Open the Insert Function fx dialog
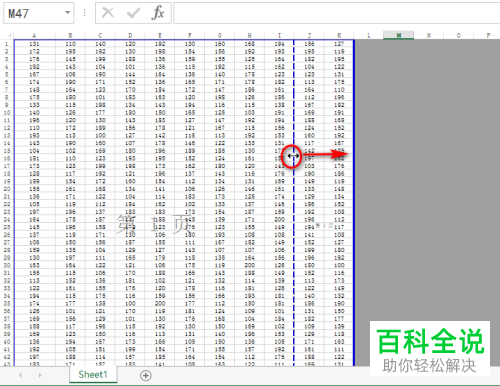The image size is (500, 386). [x=158, y=13]
